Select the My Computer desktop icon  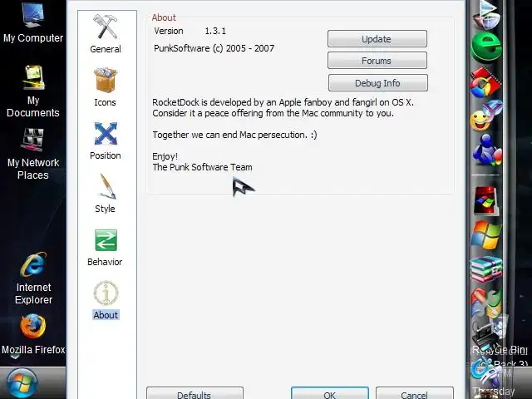33,23
